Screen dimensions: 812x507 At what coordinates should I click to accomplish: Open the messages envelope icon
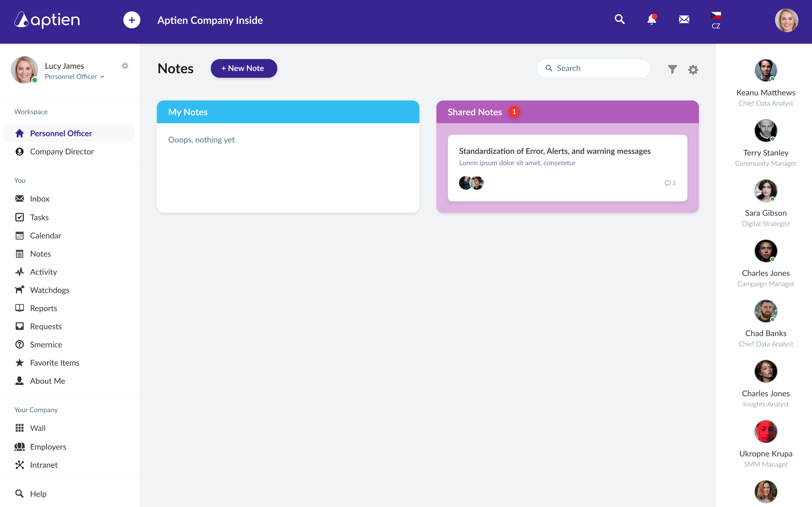[x=684, y=20]
